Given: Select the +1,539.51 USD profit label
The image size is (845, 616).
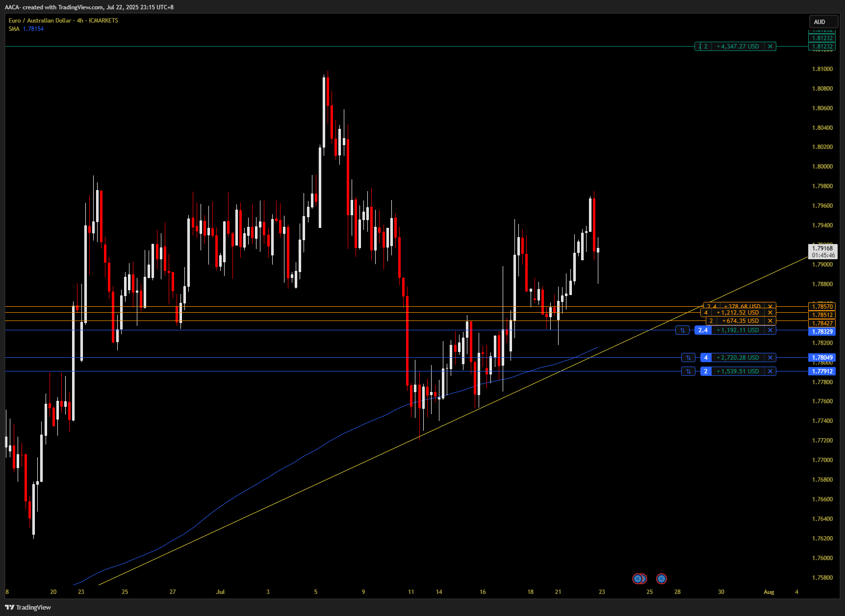Looking at the screenshot, I should point(738,371).
